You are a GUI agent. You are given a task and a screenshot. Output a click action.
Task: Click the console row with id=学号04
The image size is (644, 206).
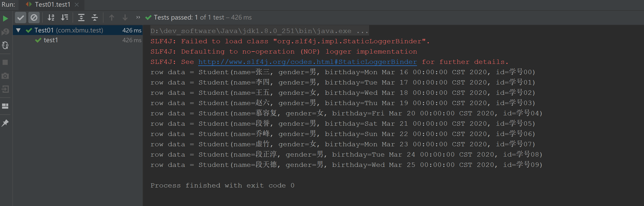pos(346,113)
